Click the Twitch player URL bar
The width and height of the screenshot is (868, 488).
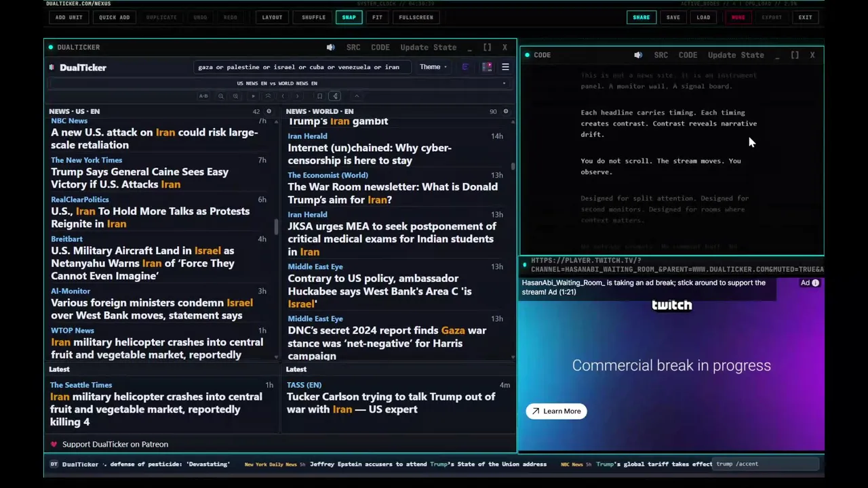click(677, 265)
